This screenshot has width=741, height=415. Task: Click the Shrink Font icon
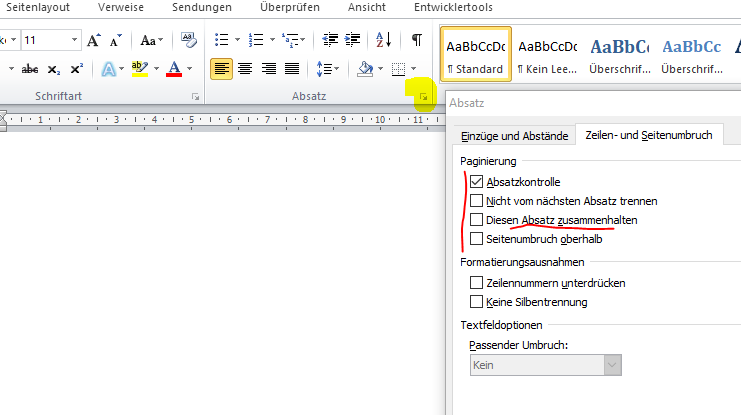pyautogui.click(x=116, y=40)
